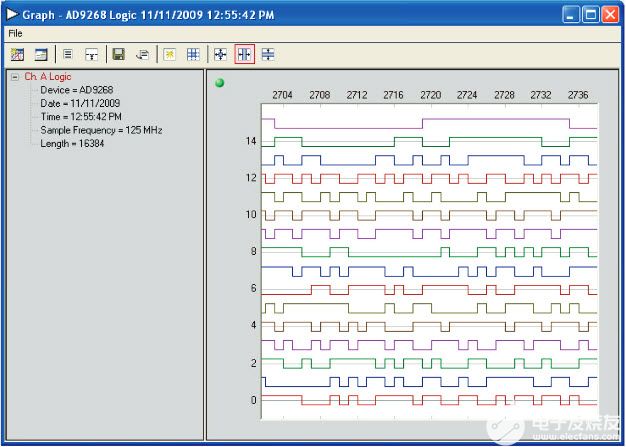
Task: Click the bit 2 axis label
Action: pyautogui.click(x=254, y=363)
